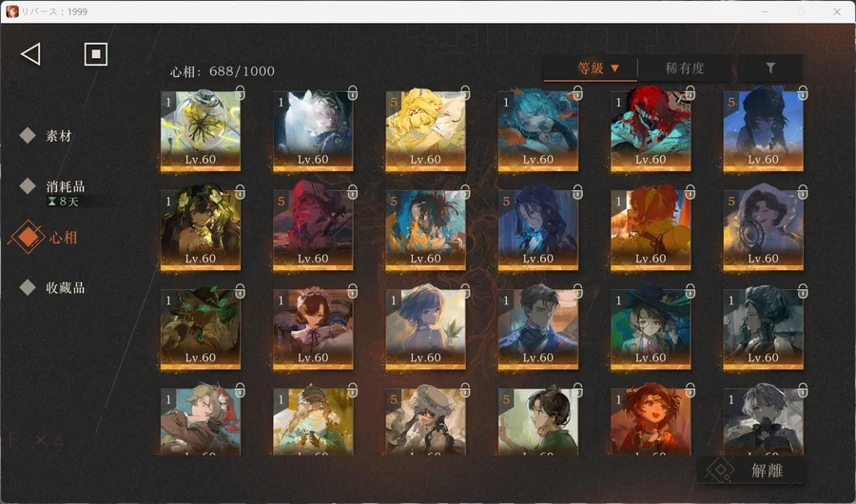
Task: Choose the short-haired girl with plant psychube
Action: coord(425,328)
